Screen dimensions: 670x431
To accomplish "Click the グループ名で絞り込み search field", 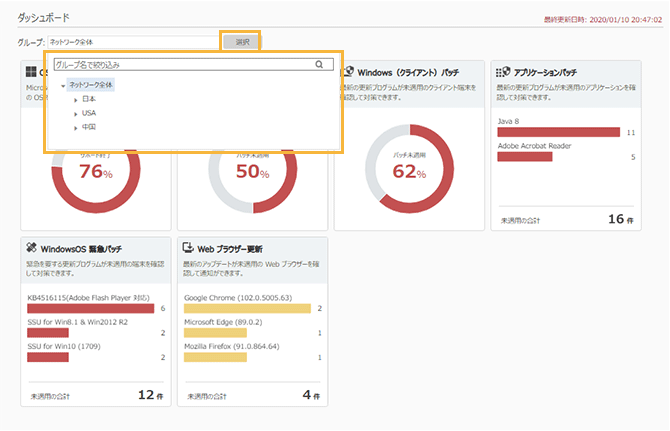I will tap(180, 65).
